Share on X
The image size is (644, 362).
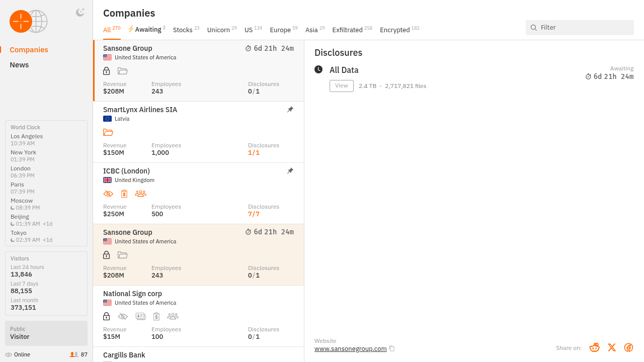612,347
